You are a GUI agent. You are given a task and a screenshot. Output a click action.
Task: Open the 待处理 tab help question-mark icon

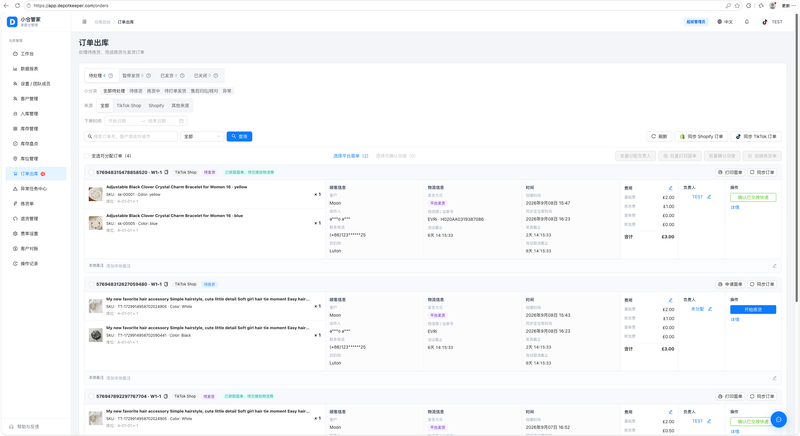click(x=111, y=75)
